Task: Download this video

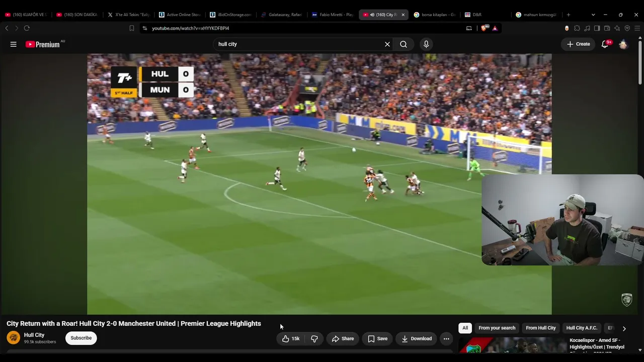Action: click(x=417, y=338)
